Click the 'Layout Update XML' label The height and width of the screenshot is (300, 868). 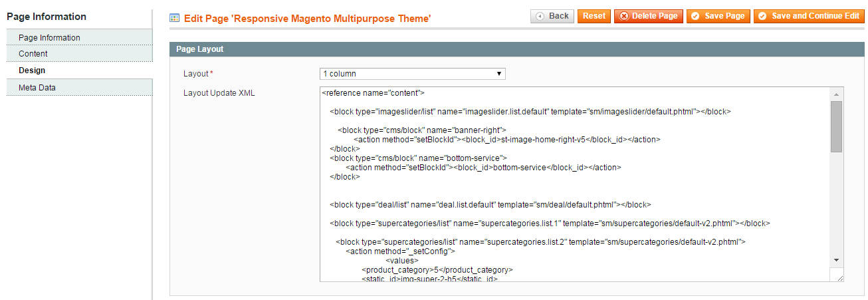pyautogui.click(x=219, y=93)
